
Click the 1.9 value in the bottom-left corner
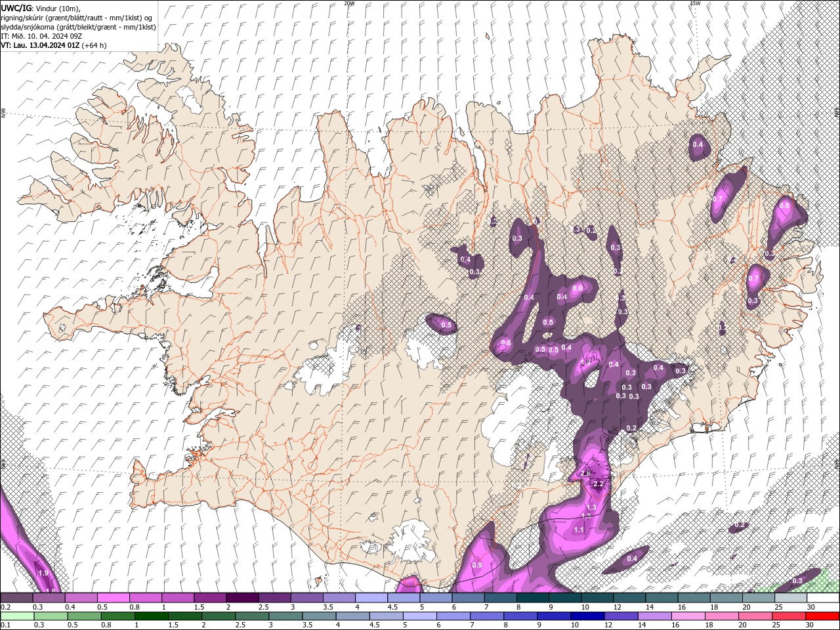[x=43, y=573]
